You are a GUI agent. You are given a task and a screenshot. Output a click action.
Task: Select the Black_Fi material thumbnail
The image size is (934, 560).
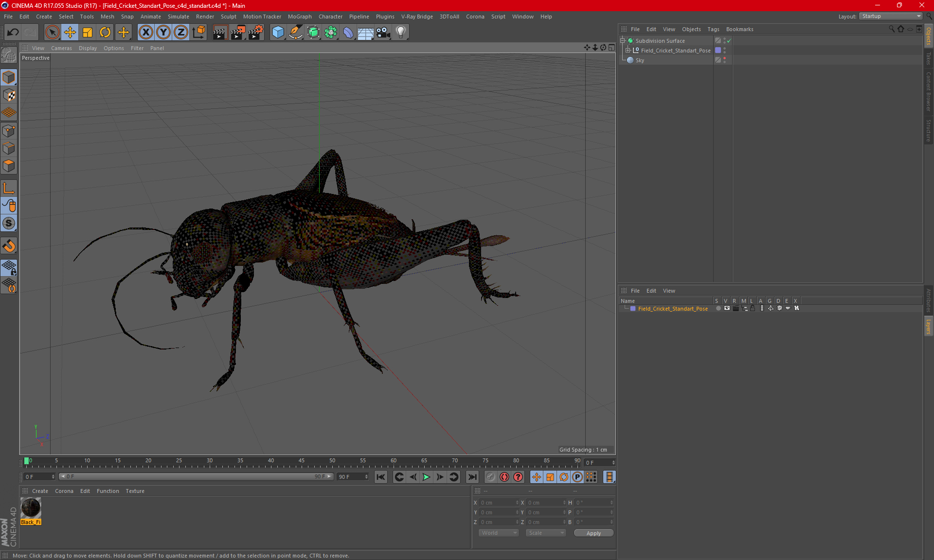pos(31,508)
